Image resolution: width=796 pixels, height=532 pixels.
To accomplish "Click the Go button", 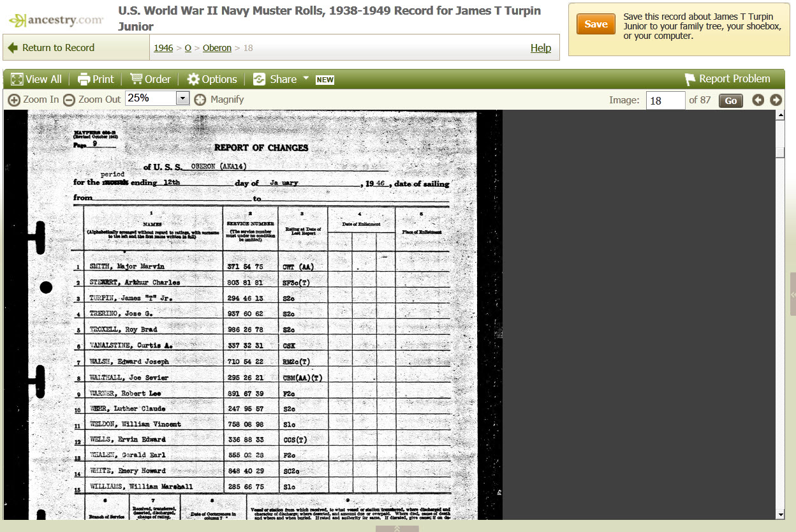I will pos(731,101).
